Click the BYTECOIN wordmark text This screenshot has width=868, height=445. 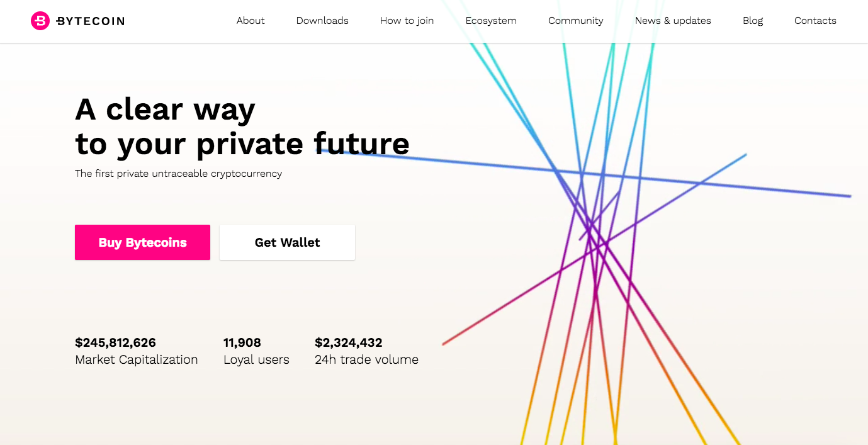point(90,21)
